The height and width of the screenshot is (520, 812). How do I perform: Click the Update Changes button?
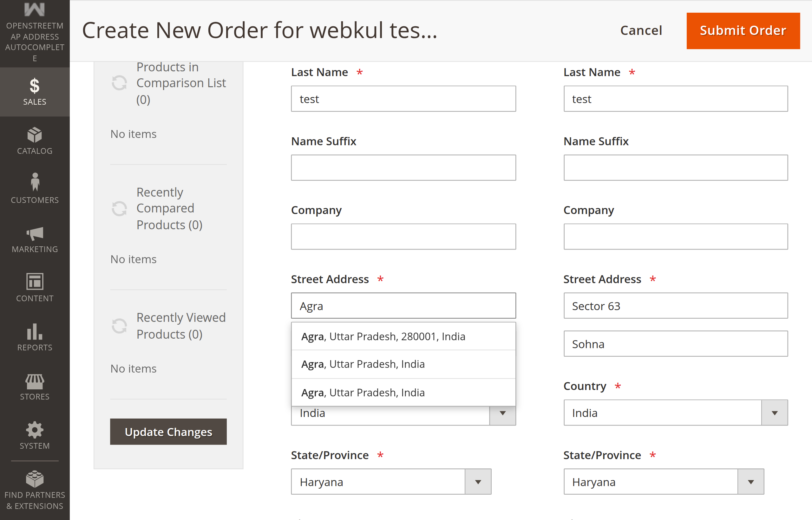pyautogui.click(x=168, y=432)
